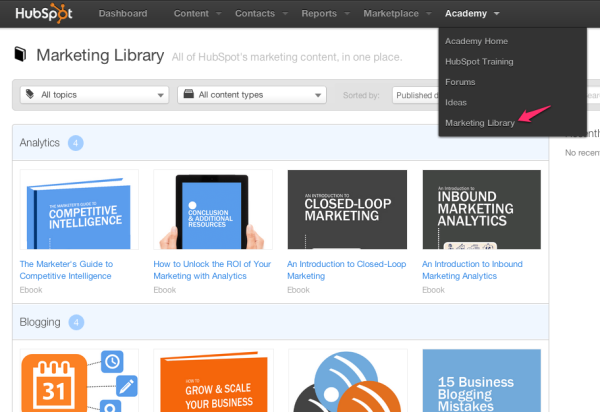Image resolution: width=600 pixels, height=412 pixels.
Task: Choose HubSpot Training in Academy menu
Action: (479, 61)
